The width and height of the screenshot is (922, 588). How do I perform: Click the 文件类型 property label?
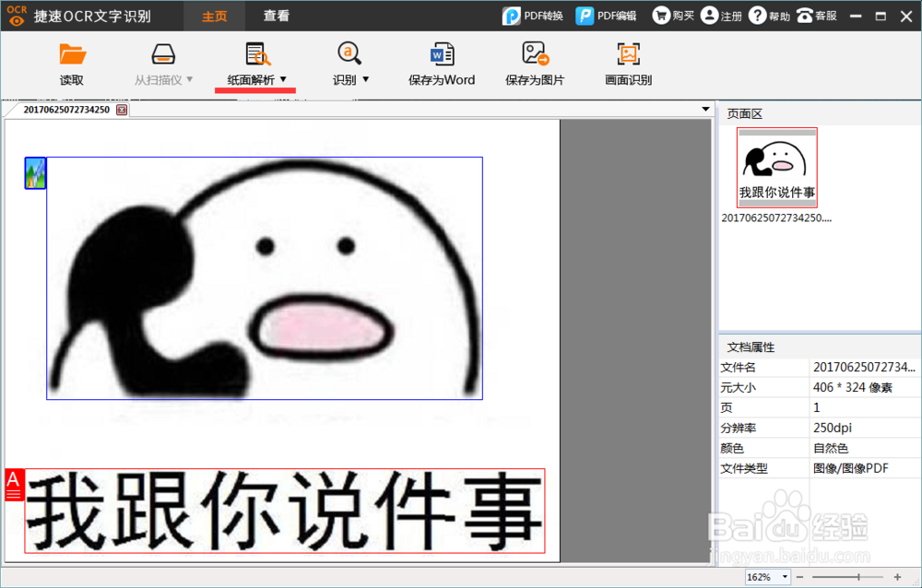pyautogui.click(x=744, y=468)
